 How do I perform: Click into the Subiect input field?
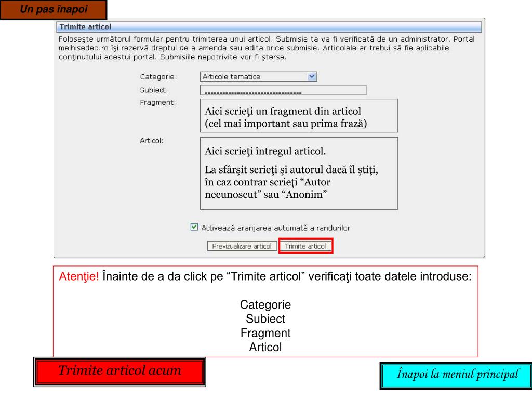click(283, 90)
